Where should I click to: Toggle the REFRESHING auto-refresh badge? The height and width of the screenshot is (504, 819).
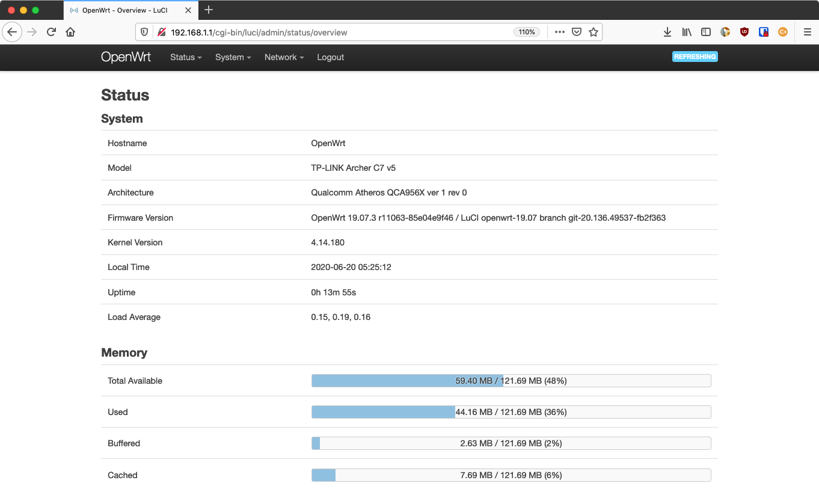695,57
